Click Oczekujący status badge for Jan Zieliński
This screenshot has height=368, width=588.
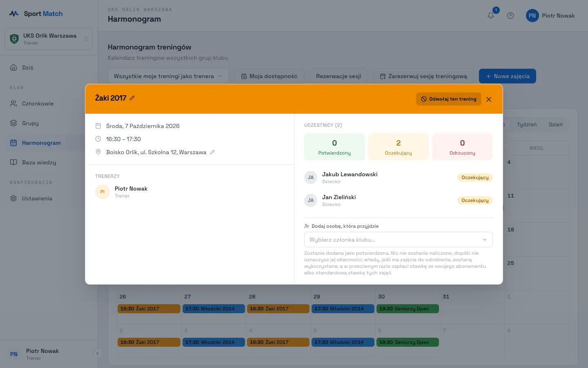pos(475,200)
